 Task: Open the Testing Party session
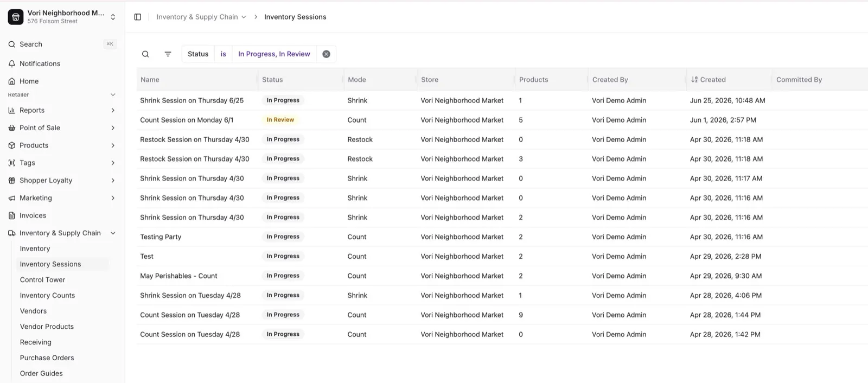click(x=161, y=237)
